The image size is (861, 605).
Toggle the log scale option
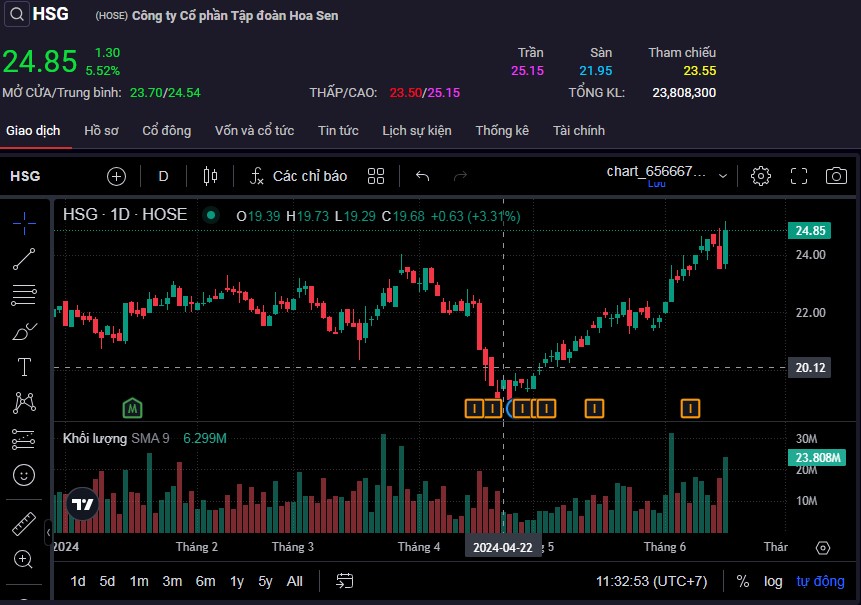coord(773,581)
